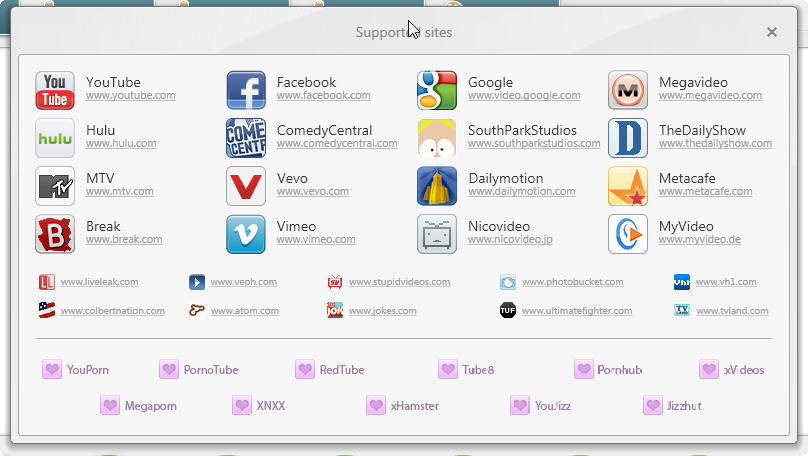Click the Dailymotion site name text
The image size is (808, 456).
(x=506, y=178)
